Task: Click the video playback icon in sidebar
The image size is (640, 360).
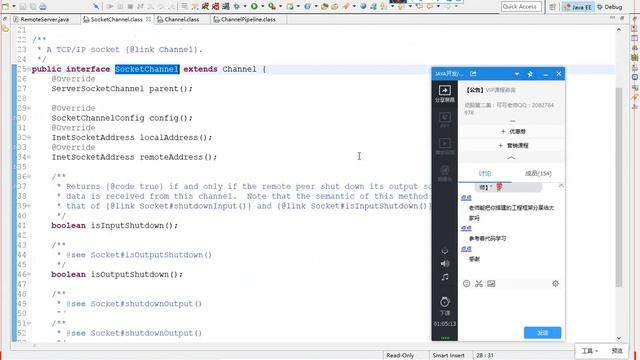Action: pyautogui.click(x=444, y=143)
